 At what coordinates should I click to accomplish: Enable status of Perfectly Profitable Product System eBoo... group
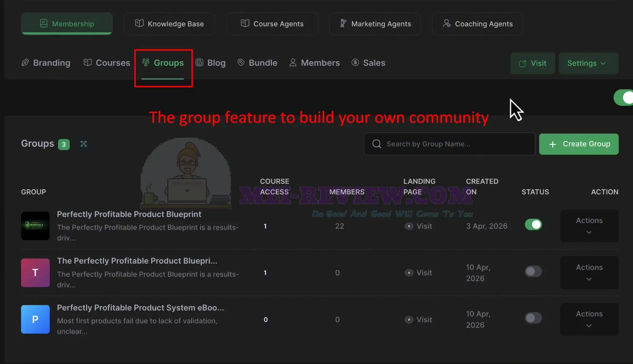coord(533,318)
